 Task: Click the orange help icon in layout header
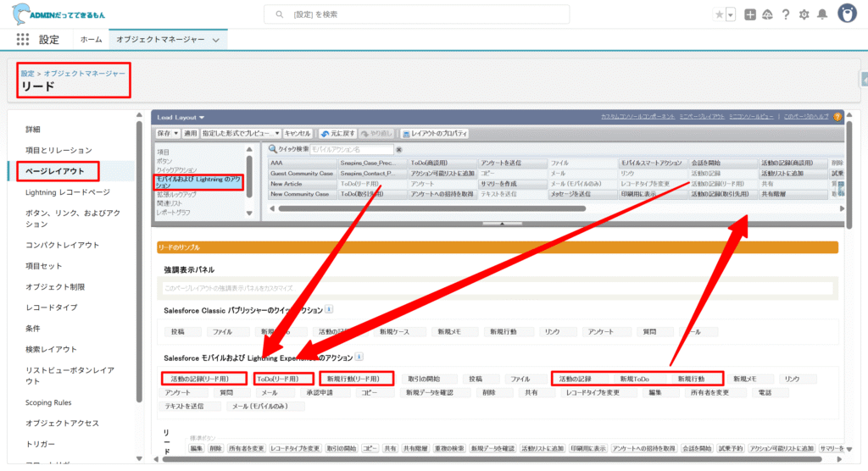837,117
